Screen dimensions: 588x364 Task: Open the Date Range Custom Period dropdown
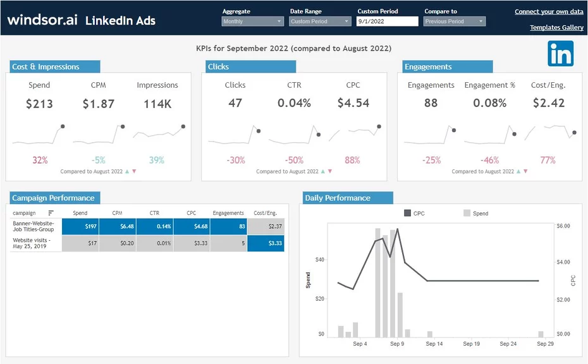tap(321, 21)
